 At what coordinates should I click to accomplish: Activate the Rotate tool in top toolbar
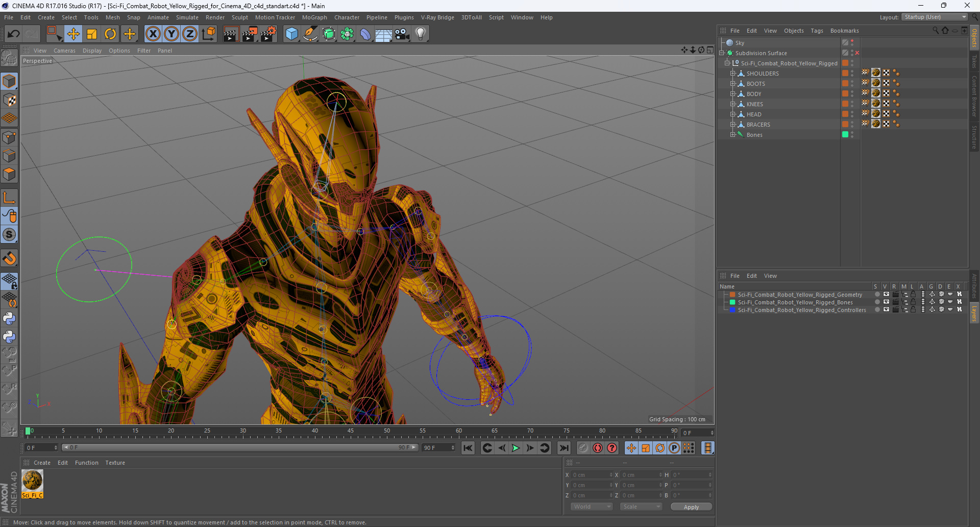110,34
